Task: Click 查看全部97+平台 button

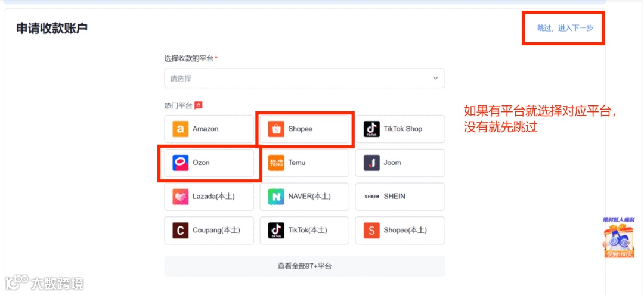Action: [x=304, y=266]
